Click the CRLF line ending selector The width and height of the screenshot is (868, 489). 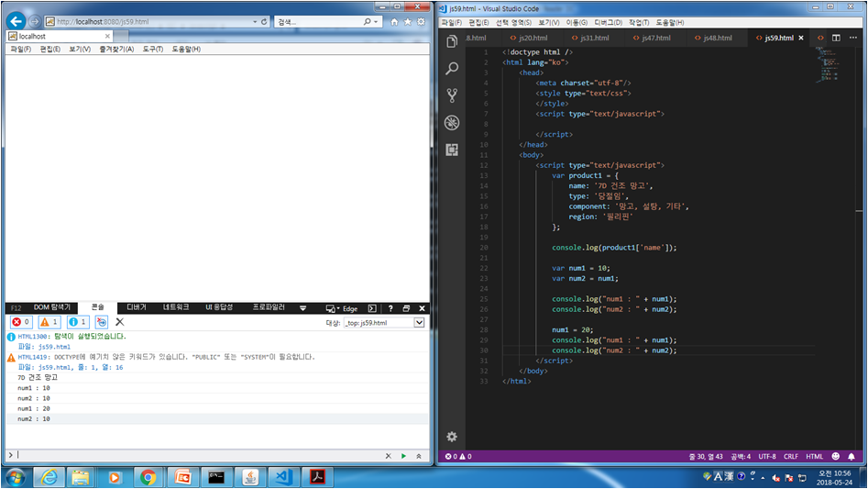coord(790,456)
